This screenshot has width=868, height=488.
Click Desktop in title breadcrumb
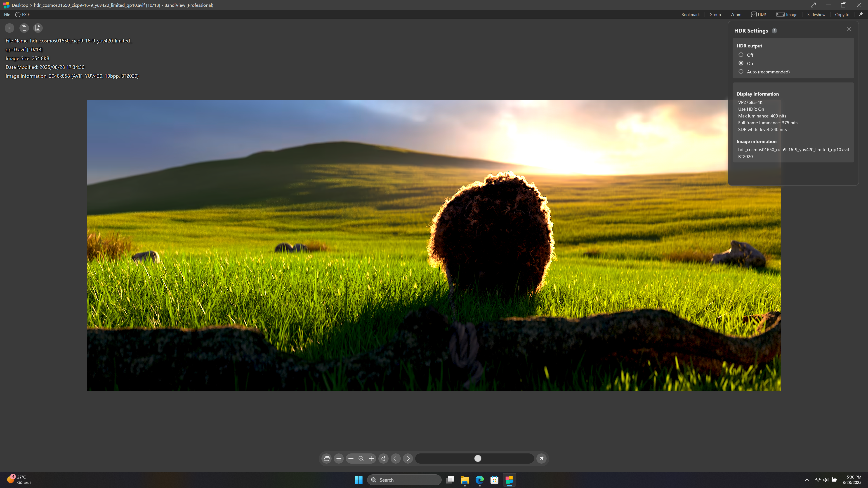tap(20, 5)
